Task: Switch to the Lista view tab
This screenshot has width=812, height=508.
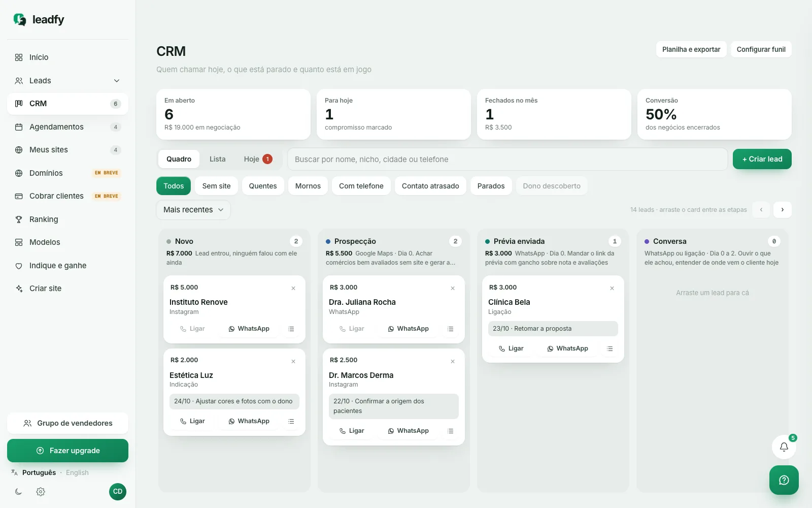Action: tap(217, 159)
